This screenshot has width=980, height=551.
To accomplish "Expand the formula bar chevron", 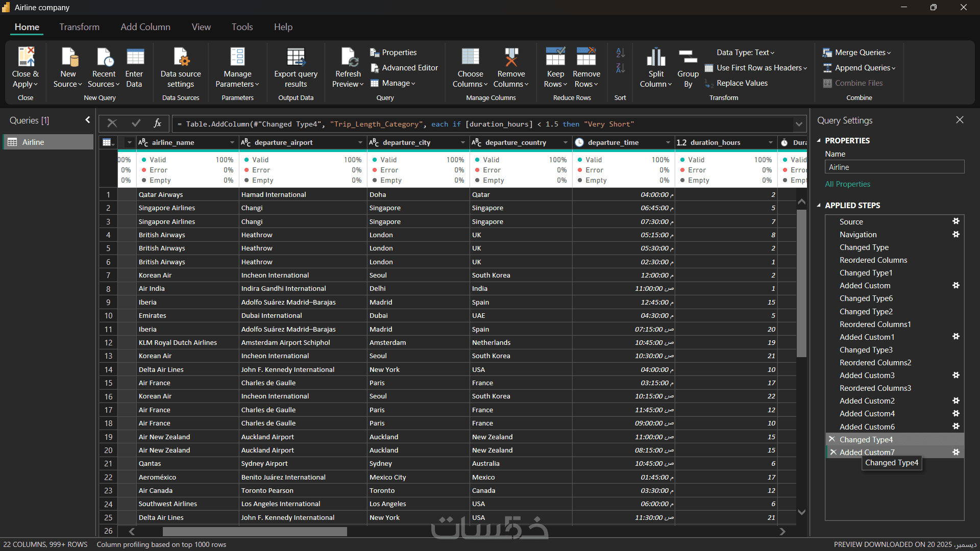I will point(799,124).
